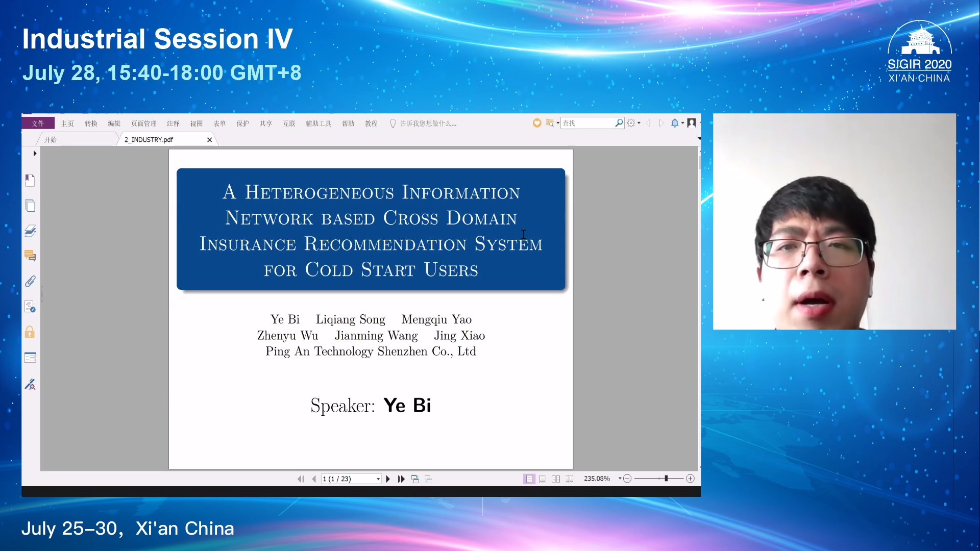Open the page thumbnails panel

tap(30, 206)
